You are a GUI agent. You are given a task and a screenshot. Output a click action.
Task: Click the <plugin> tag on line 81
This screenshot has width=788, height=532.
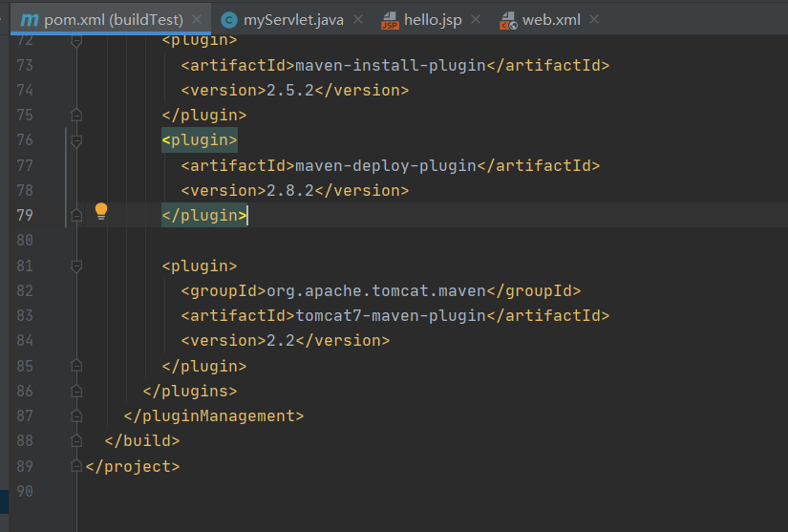(x=200, y=266)
